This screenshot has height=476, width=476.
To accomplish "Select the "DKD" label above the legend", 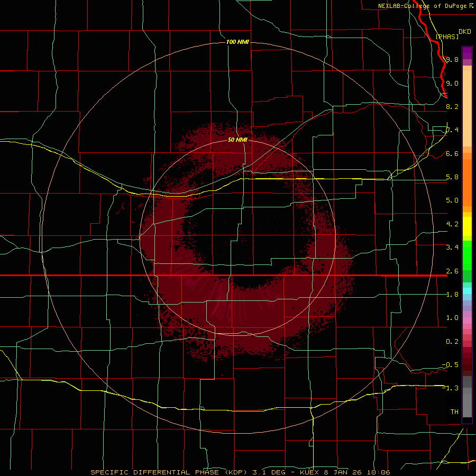I will (464, 32).
